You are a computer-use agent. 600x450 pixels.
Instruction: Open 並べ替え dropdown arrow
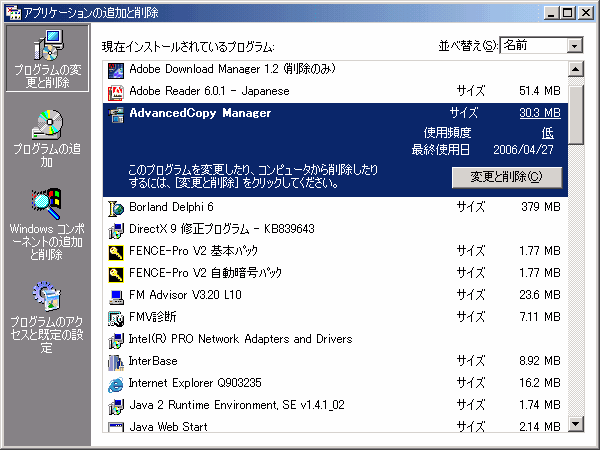[574, 46]
